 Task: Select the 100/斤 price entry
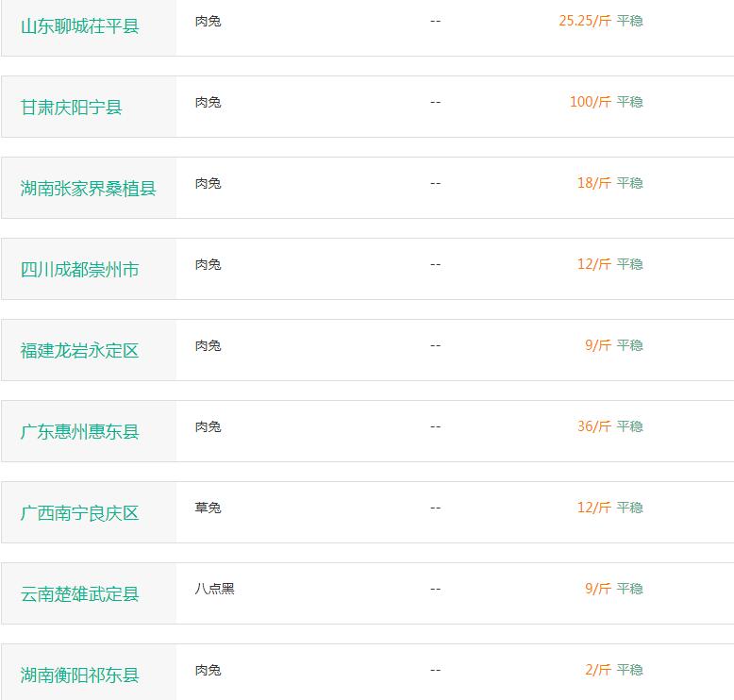tap(591, 102)
